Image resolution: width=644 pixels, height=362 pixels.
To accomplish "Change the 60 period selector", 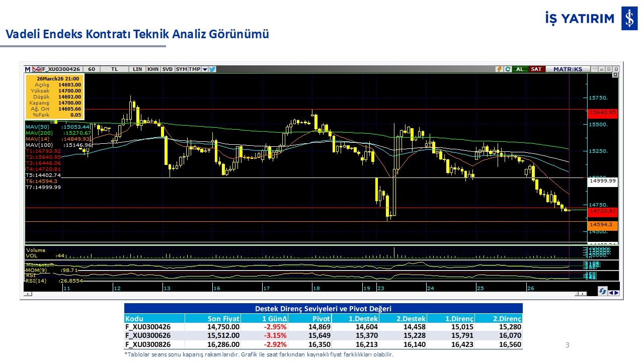I will [92, 69].
